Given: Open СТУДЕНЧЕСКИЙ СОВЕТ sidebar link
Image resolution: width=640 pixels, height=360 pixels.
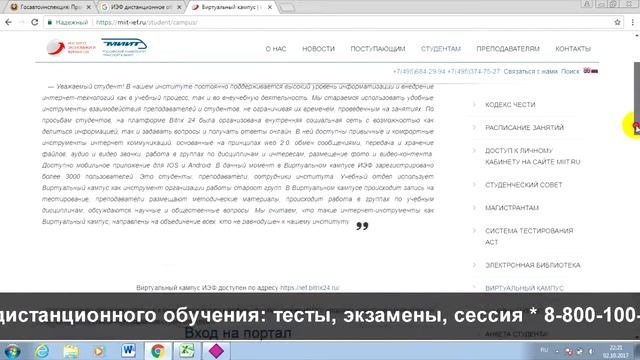Looking at the screenshot, I should pos(524,185).
